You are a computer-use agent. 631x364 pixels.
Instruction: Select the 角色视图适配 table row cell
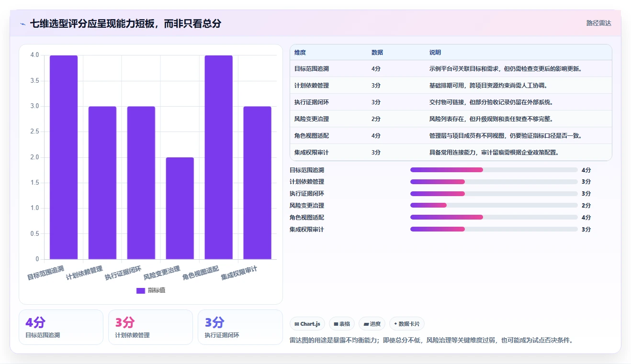(x=312, y=136)
